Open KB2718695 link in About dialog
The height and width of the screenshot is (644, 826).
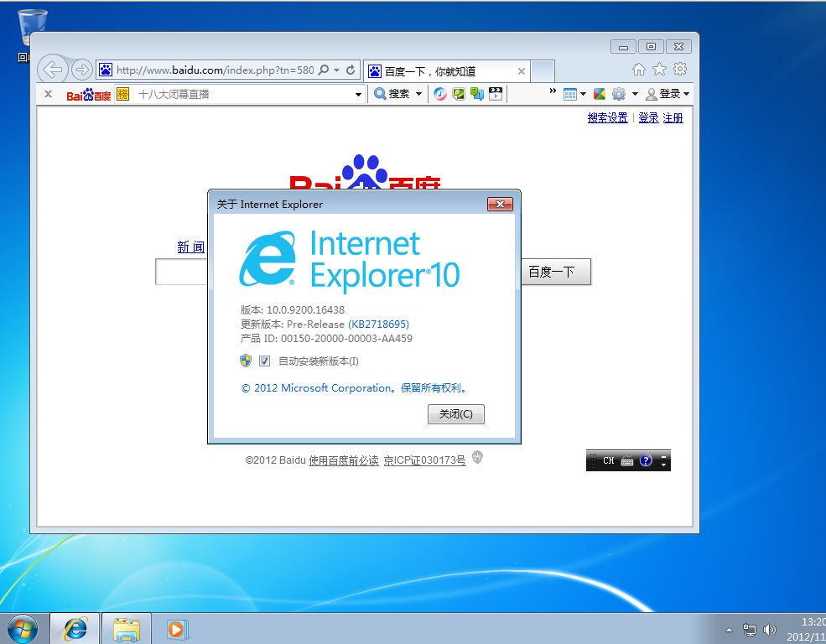pos(378,324)
